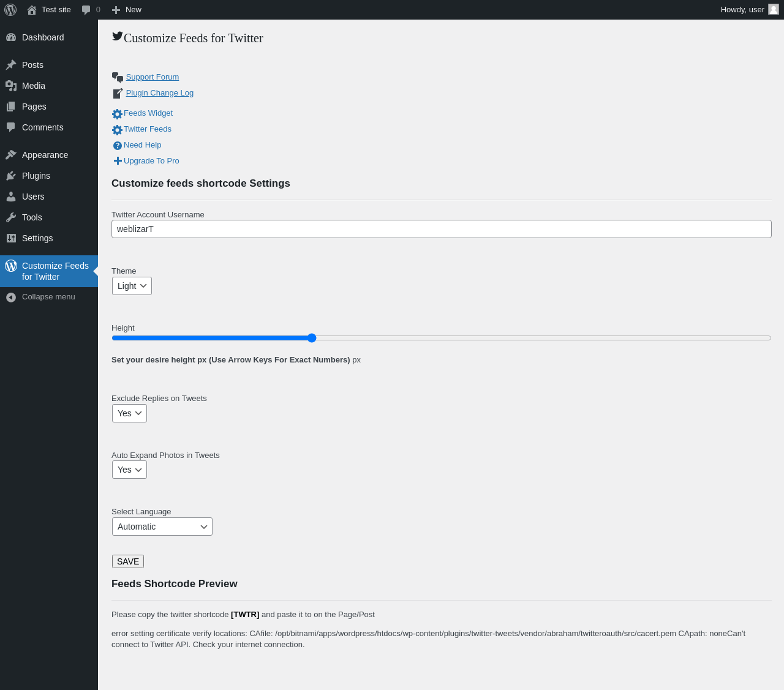Click the Appearance paintbrush icon
Screen dimensions: 784x690
11,155
